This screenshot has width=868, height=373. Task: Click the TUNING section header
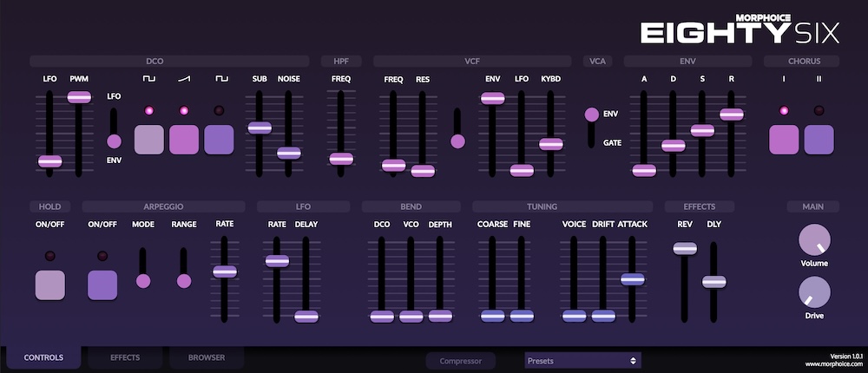pos(562,206)
